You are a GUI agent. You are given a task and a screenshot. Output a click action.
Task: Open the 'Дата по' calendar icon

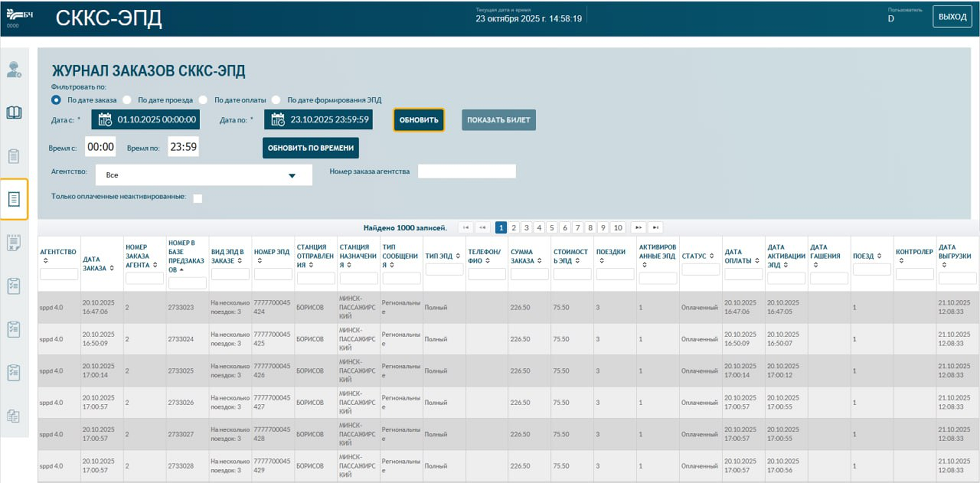[x=277, y=119]
